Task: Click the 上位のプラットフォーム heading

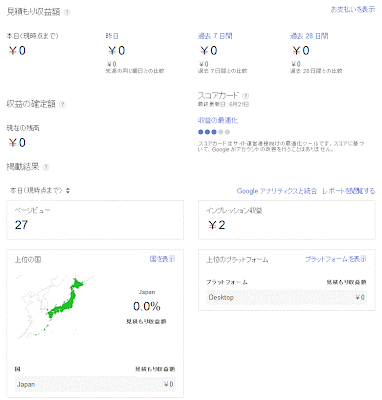Action: click(x=237, y=260)
